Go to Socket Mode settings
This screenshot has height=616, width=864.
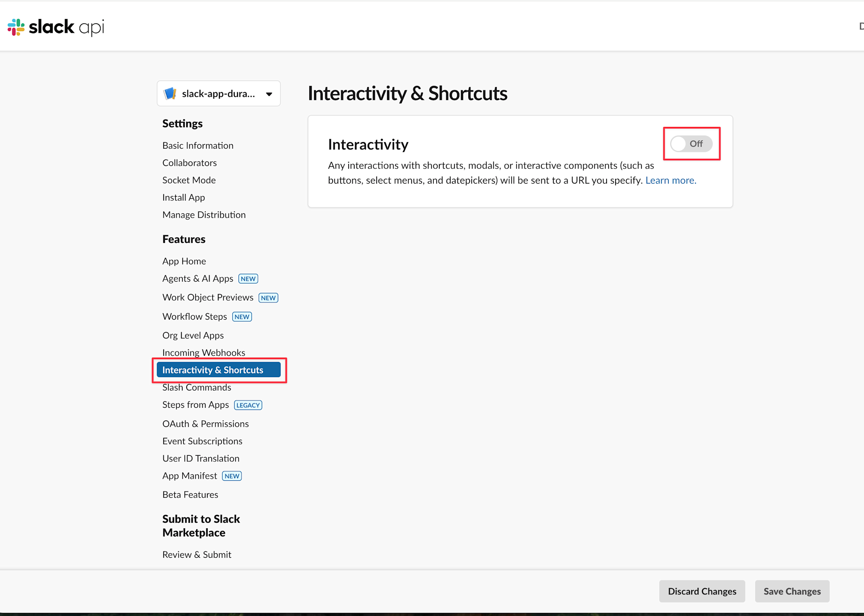[189, 180]
